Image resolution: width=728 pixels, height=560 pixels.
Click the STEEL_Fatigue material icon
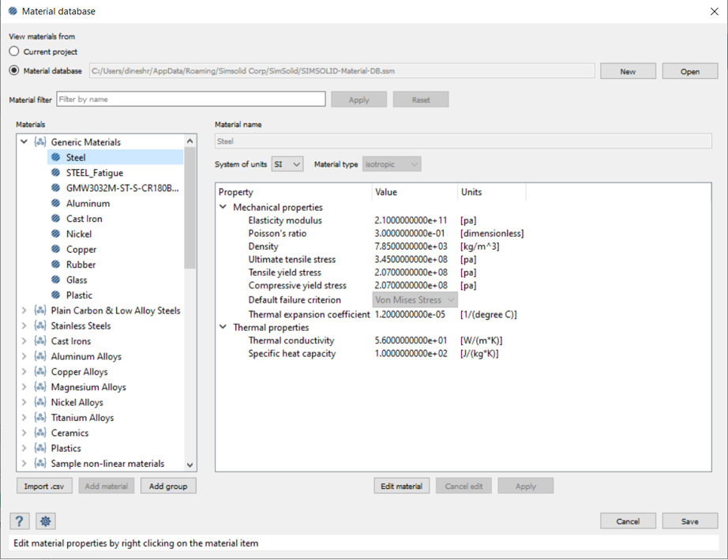pyautogui.click(x=56, y=173)
